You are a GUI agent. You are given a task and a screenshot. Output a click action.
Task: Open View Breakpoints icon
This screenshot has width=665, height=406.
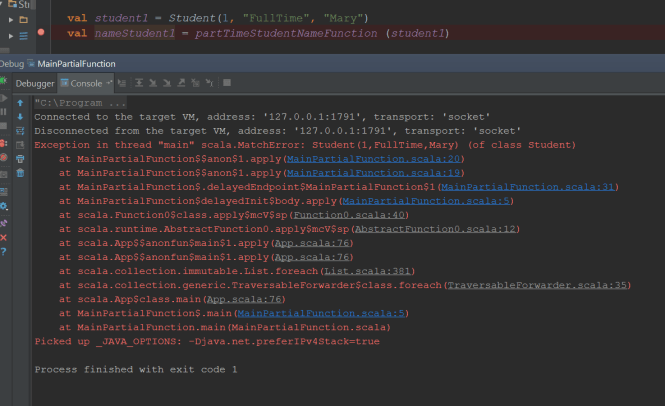click(3, 143)
